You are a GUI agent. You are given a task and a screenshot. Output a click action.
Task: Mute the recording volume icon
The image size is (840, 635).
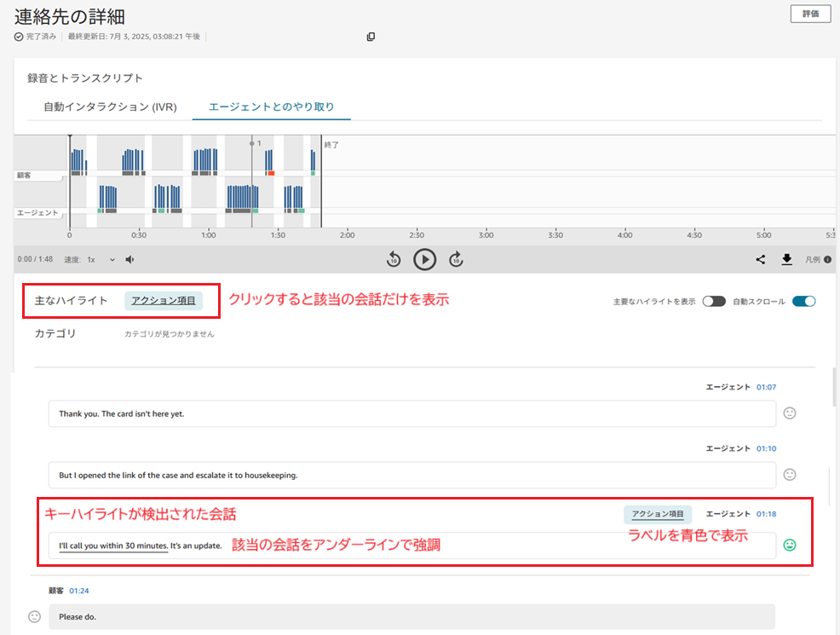point(129,259)
